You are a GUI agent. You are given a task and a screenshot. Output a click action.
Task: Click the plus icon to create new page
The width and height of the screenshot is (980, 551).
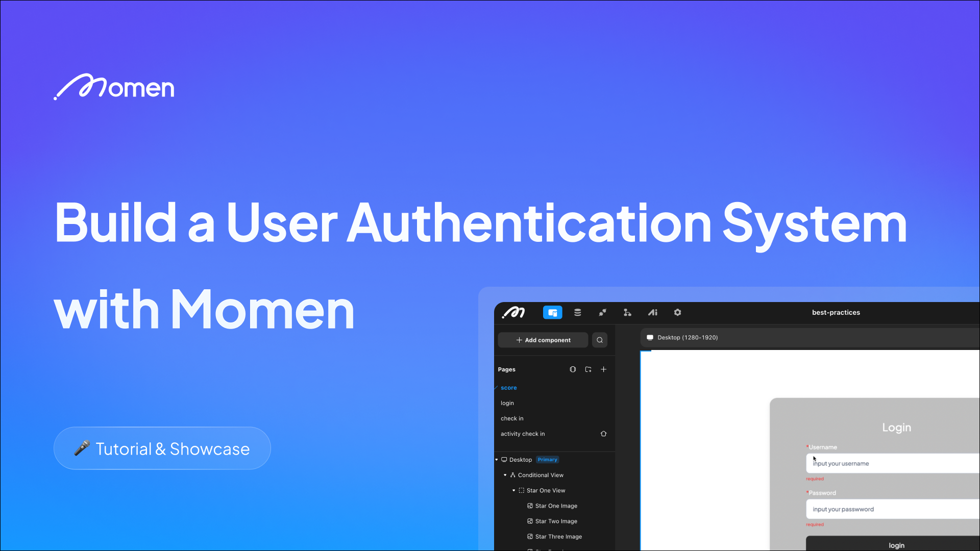click(x=603, y=369)
